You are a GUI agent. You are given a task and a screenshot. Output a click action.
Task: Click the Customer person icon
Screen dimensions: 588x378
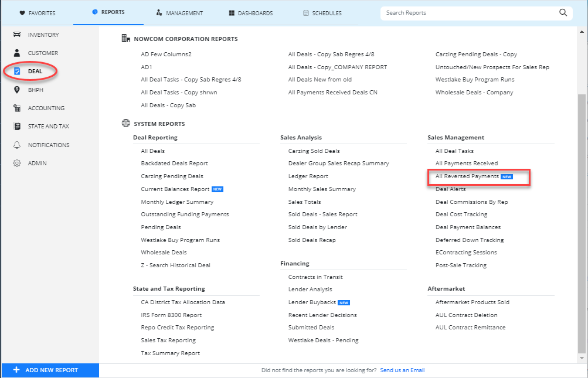17,53
